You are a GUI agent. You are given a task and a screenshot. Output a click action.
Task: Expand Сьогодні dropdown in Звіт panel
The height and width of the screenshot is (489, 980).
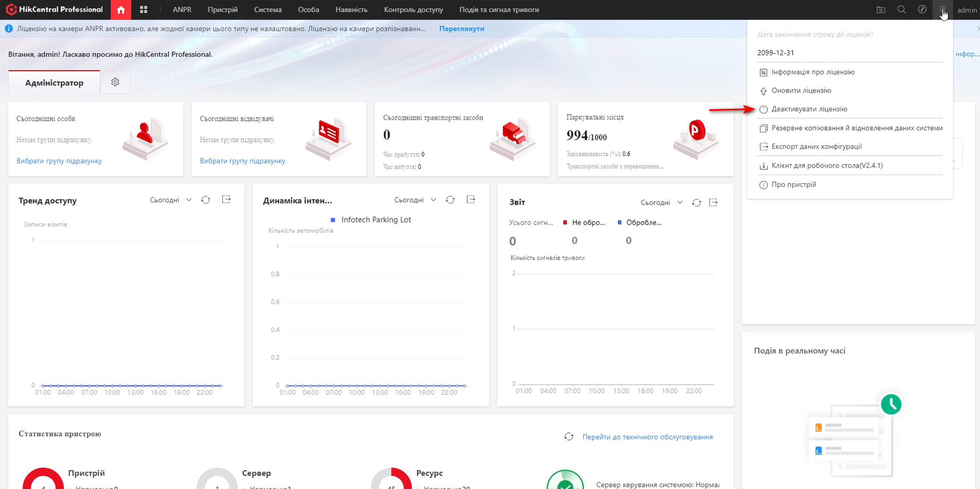662,202
